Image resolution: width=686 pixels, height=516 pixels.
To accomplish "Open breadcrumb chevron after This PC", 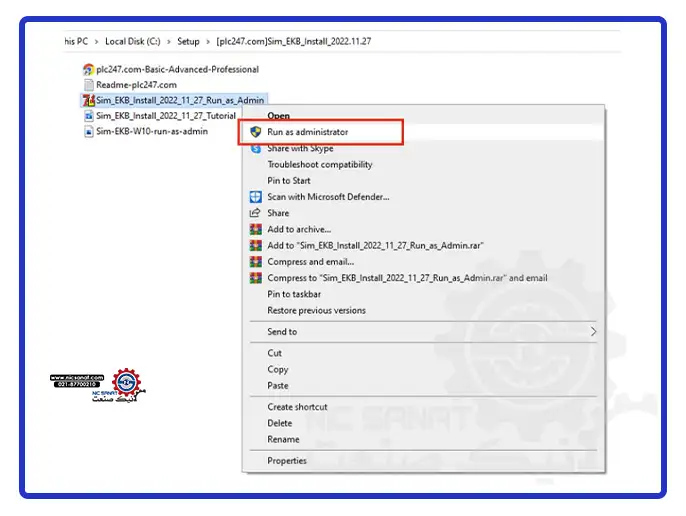I will coord(97,42).
